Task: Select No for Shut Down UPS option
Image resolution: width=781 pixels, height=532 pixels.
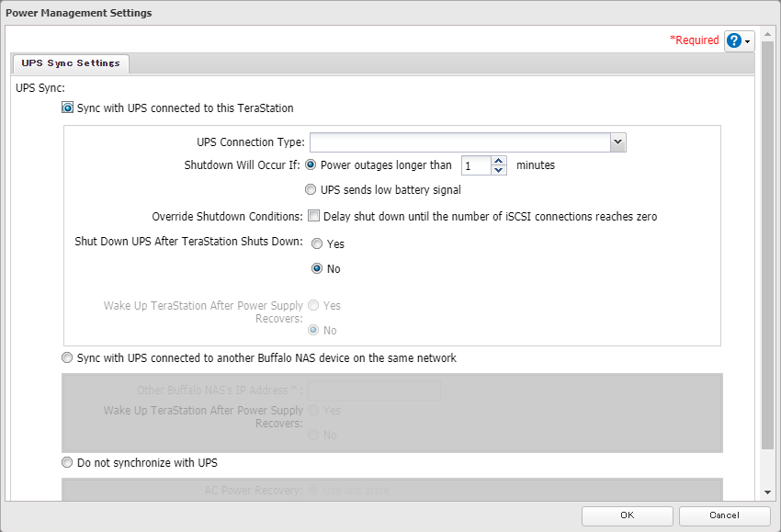Action: pos(317,269)
